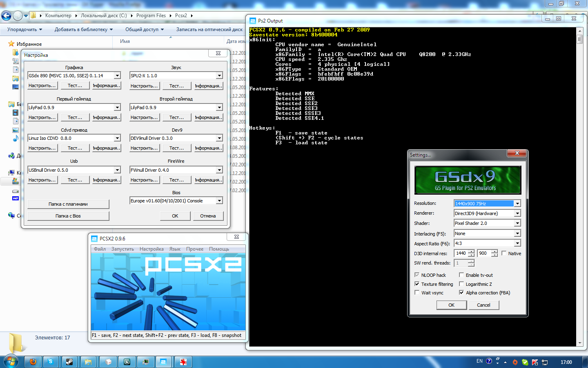Click the Windows Start orb

11,362
